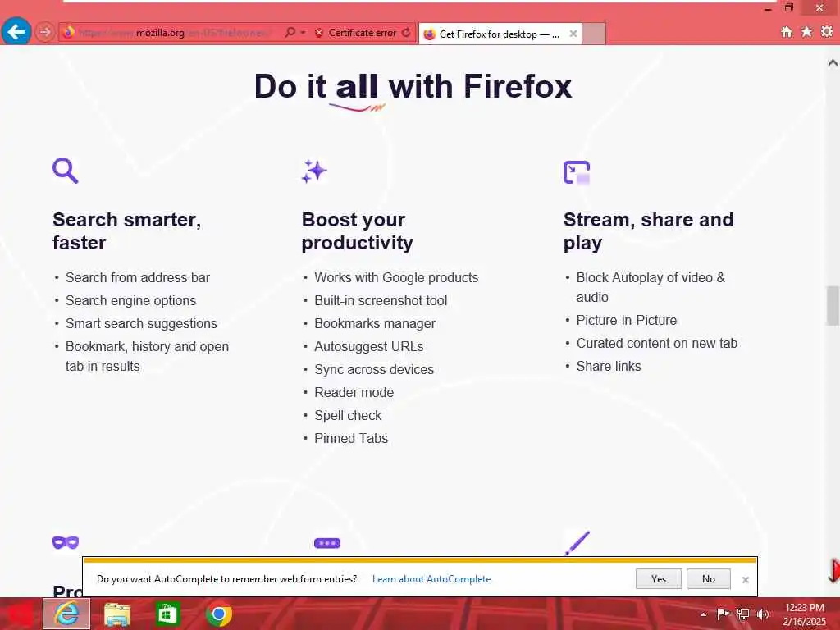
Task: Click 'Share links' list item
Action: click(609, 367)
